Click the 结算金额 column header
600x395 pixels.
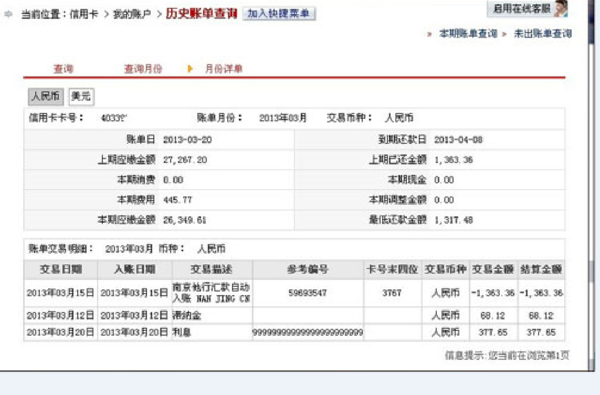tap(541, 269)
